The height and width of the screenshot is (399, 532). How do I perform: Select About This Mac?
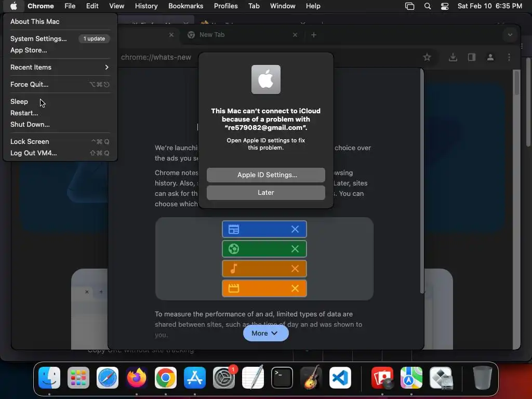(x=35, y=21)
